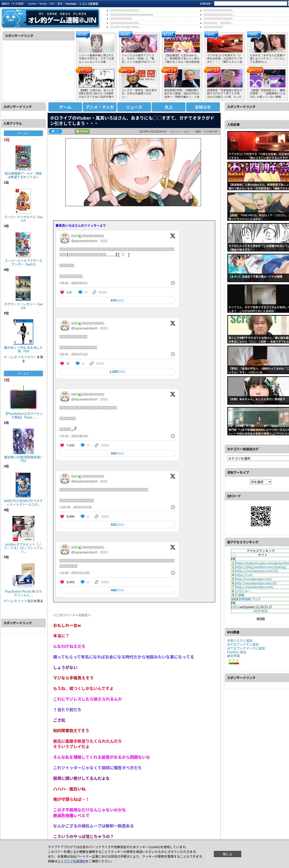Click the article's anime girl header image
The image size is (289, 868).
(x=133, y=172)
